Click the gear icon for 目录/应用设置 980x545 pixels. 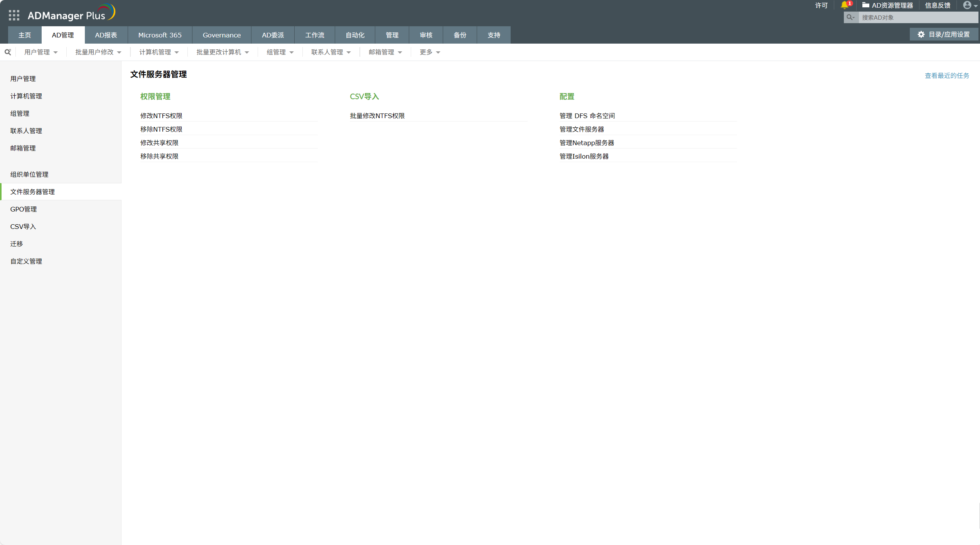[x=921, y=34]
